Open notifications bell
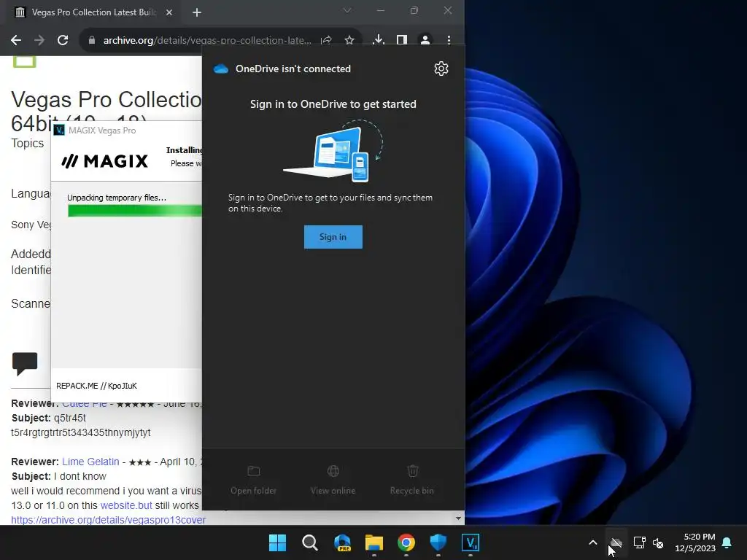The height and width of the screenshot is (560, 747). (727, 542)
